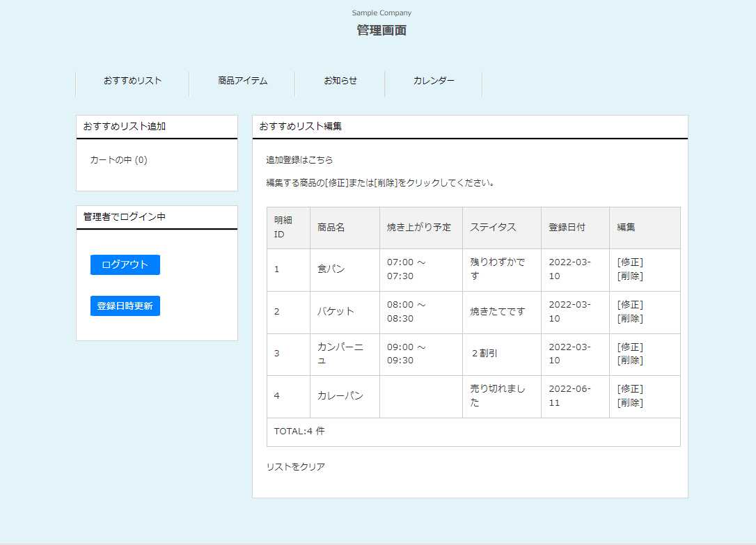The image size is (756, 545).
Task: Open the お知らせ tab
Action: tap(339, 81)
